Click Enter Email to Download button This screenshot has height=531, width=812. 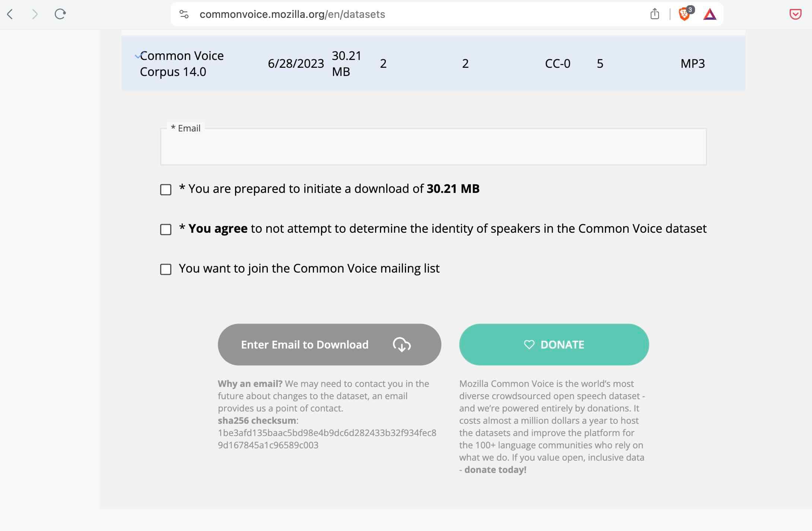pos(329,344)
